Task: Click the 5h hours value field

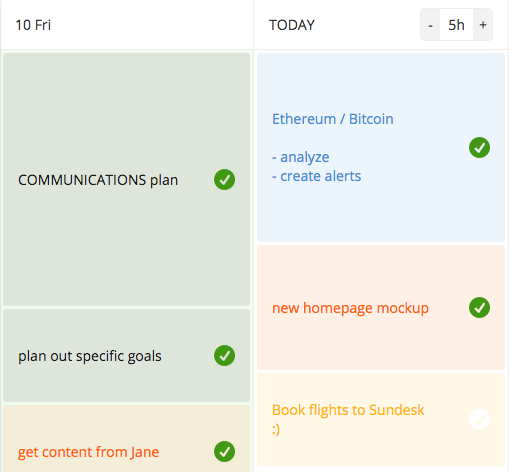Action: click(x=456, y=25)
